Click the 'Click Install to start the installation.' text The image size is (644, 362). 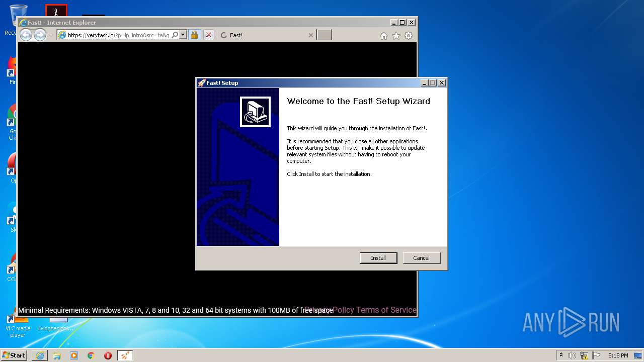click(329, 174)
